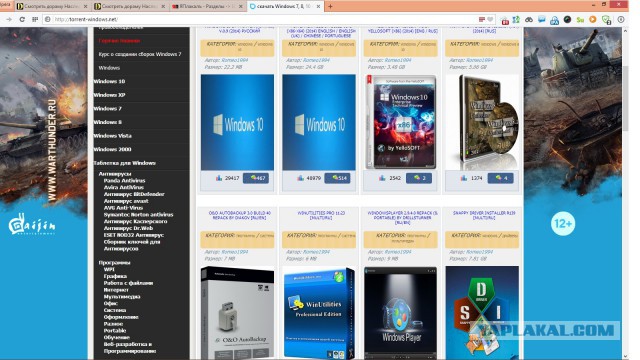Open WinUtilities Professional Edition thumbnail
Viewport: 640px width, 360px height.
click(x=319, y=313)
